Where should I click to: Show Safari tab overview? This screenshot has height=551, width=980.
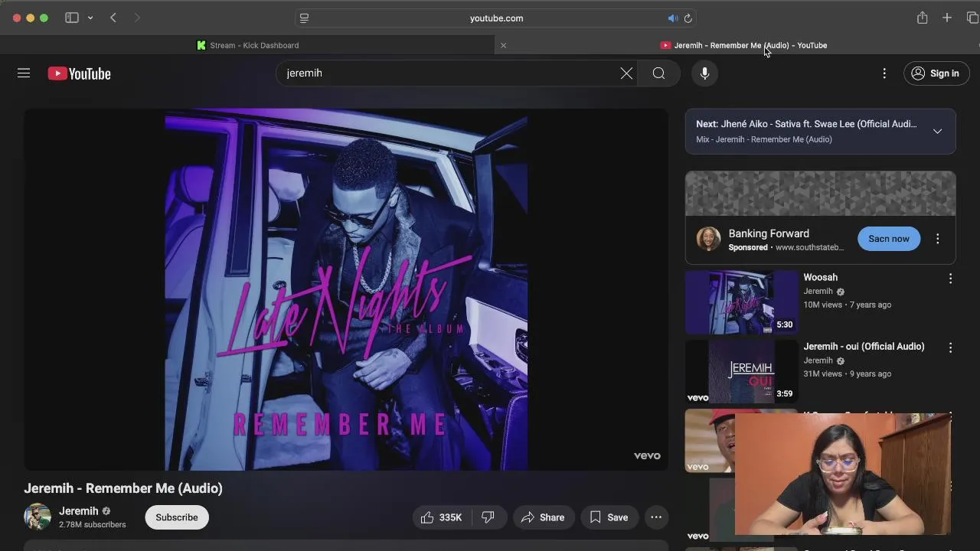coord(972,18)
